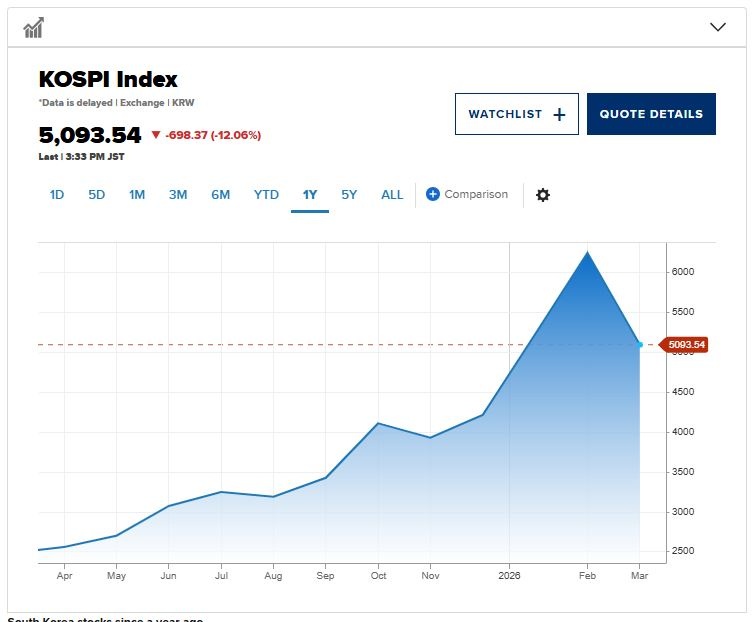Click the Sep axis label
756x622 pixels.
[x=325, y=576]
